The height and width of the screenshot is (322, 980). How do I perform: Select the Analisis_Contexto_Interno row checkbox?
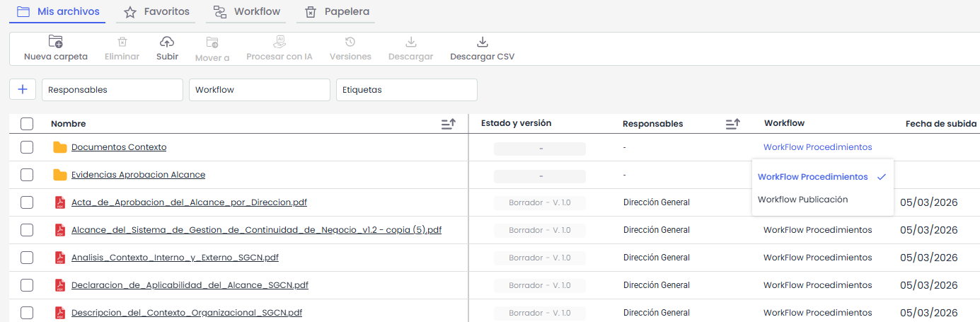click(27, 258)
